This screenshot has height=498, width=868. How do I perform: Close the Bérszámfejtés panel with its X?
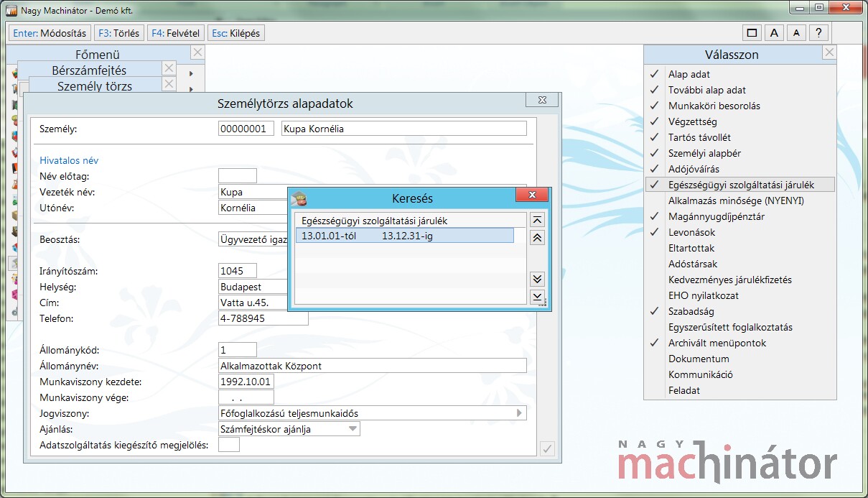tap(169, 68)
